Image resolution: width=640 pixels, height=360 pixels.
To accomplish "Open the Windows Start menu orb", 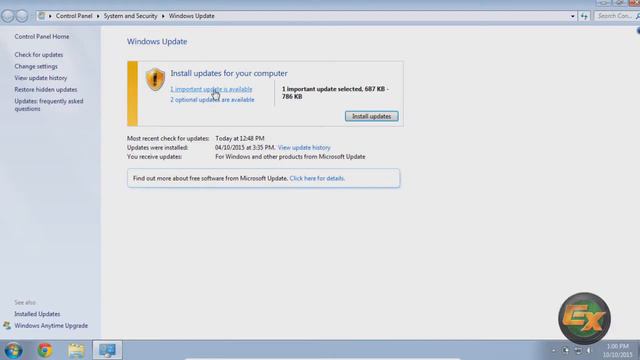I will 13,350.
